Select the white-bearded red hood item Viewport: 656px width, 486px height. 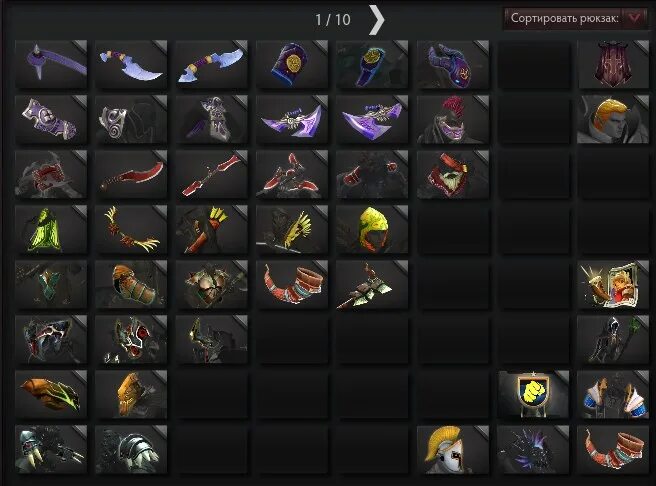click(453, 174)
